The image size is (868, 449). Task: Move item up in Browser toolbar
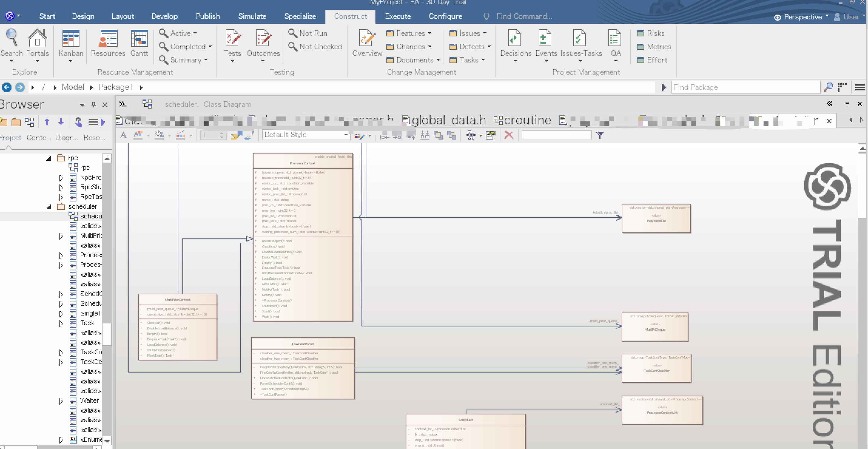point(47,122)
